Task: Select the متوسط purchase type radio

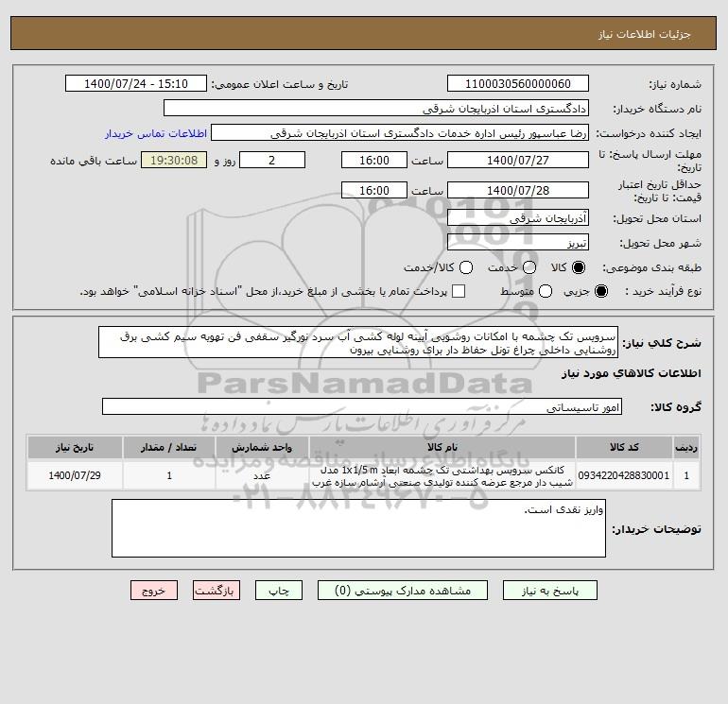Action: (x=546, y=291)
